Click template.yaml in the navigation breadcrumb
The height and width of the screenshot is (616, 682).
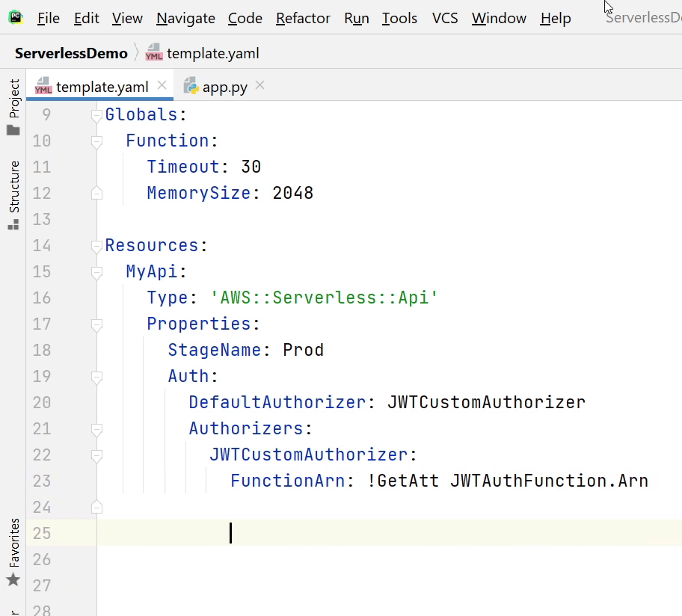point(212,53)
